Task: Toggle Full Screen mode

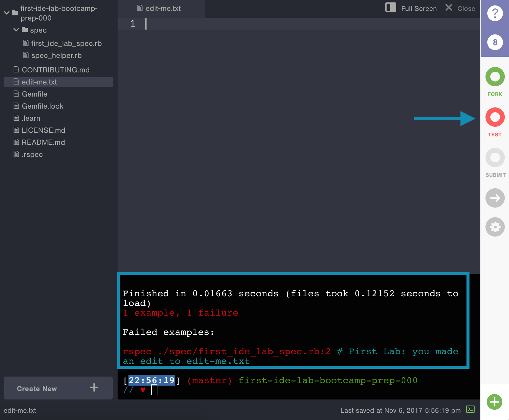Action: tap(411, 8)
